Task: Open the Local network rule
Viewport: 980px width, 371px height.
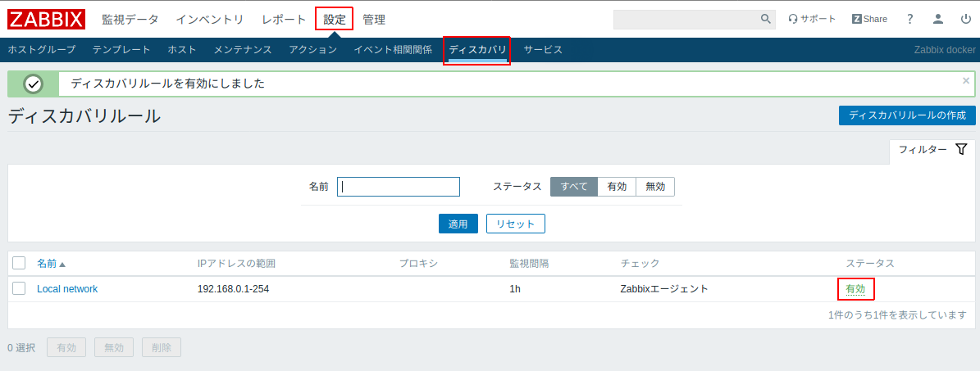Action: pos(67,288)
